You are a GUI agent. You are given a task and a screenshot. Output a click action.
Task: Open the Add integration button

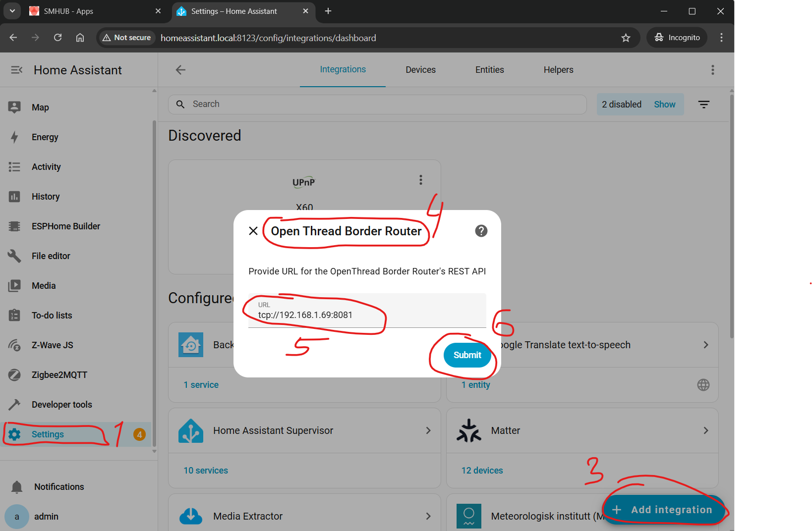663,510
